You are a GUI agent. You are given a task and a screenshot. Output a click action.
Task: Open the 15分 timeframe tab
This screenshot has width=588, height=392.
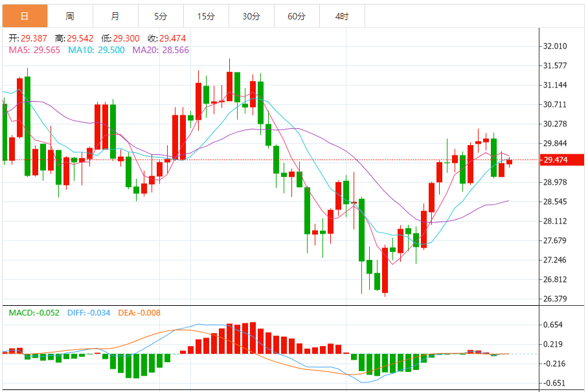(206, 16)
